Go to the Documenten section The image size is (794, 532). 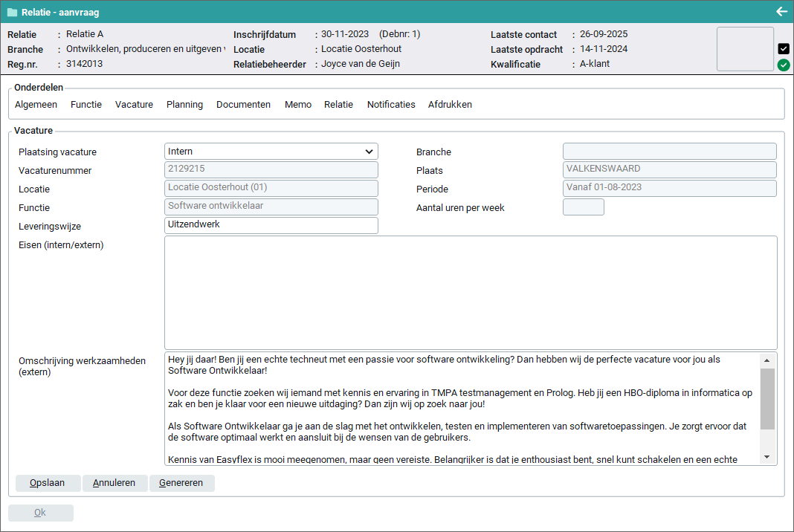tap(243, 105)
